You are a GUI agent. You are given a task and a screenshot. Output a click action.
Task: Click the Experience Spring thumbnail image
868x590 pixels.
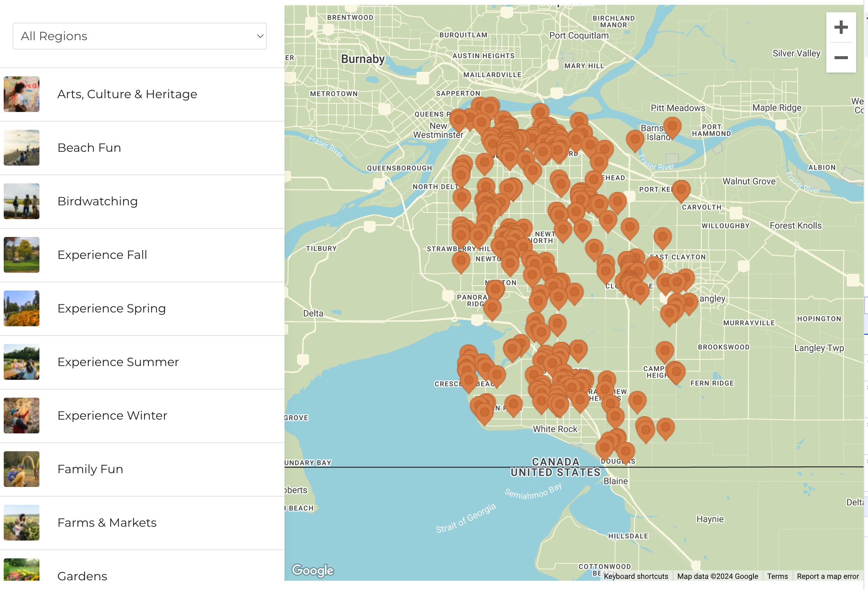(x=22, y=308)
